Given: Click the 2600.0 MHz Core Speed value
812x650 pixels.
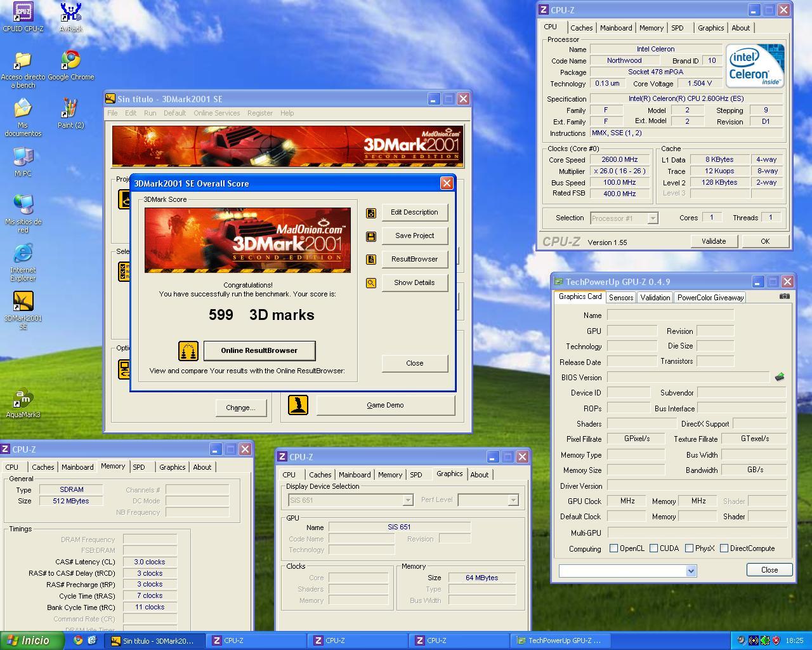Looking at the screenshot, I should pyautogui.click(x=620, y=160).
